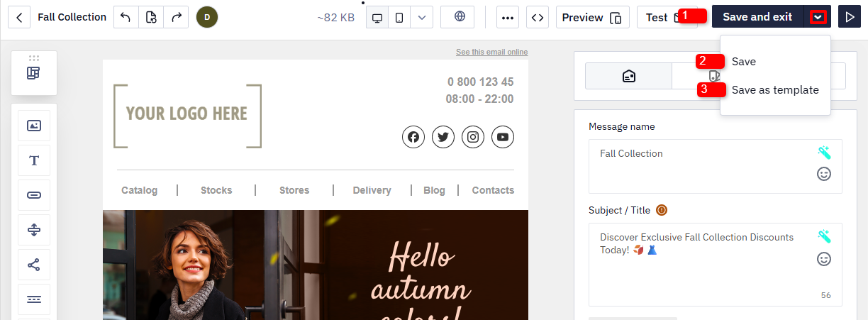Go back using the left arrow button

click(x=18, y=17)
